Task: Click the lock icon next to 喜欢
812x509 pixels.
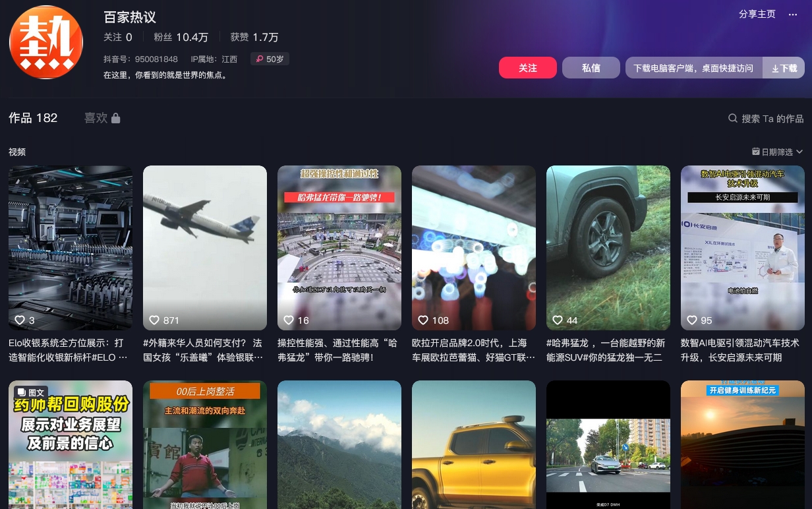Action: click(116, 118)
